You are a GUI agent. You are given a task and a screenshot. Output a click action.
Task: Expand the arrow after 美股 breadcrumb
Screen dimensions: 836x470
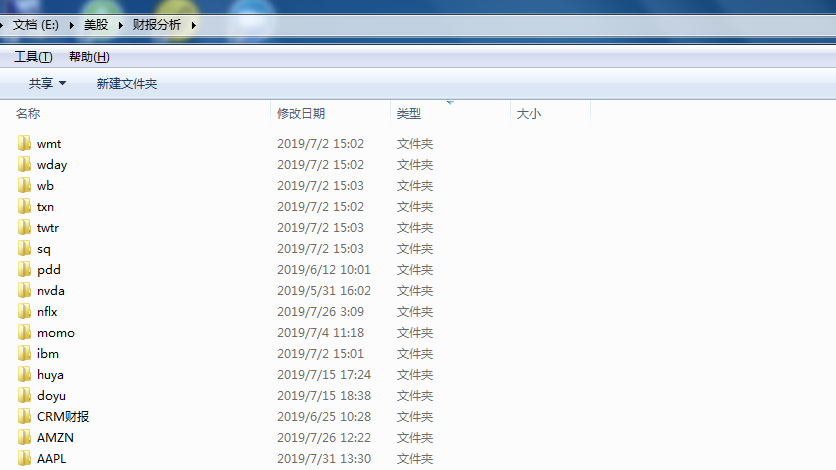coord(120,25)
